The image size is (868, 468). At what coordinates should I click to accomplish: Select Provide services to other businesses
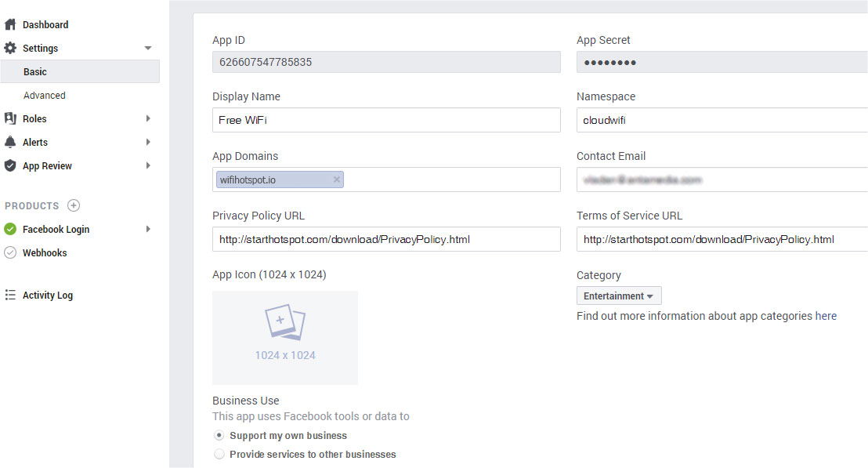pos(219,454)
